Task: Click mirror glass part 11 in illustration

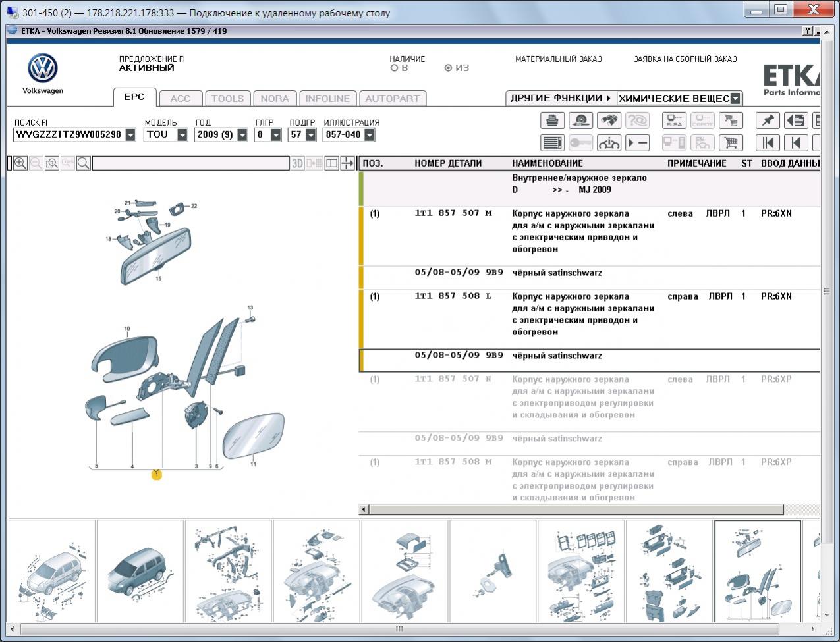Action: [254, 437]
